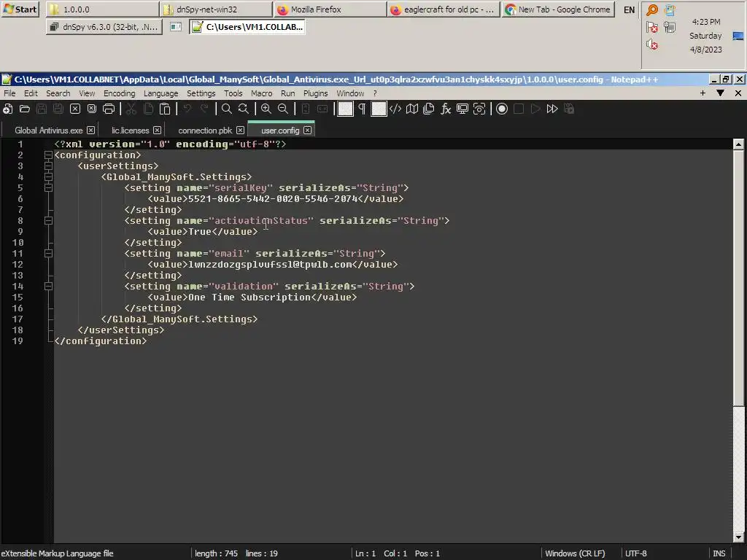Close the Global Antivirus.exe tab

[91, 131]
